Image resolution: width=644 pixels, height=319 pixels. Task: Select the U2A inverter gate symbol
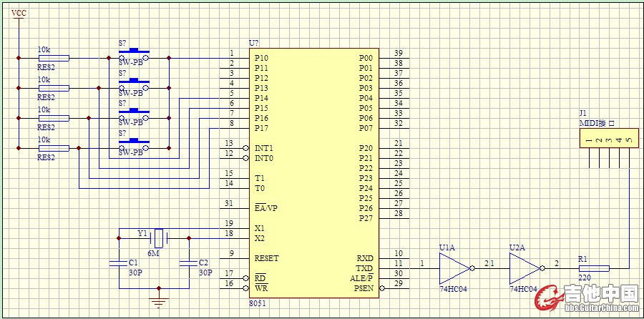(524, 269)
